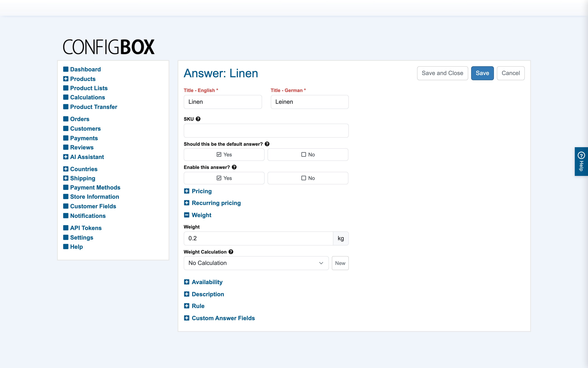Screen dimensions: 588x368
Task: Open the Help side tab
Action: (581, 161)
